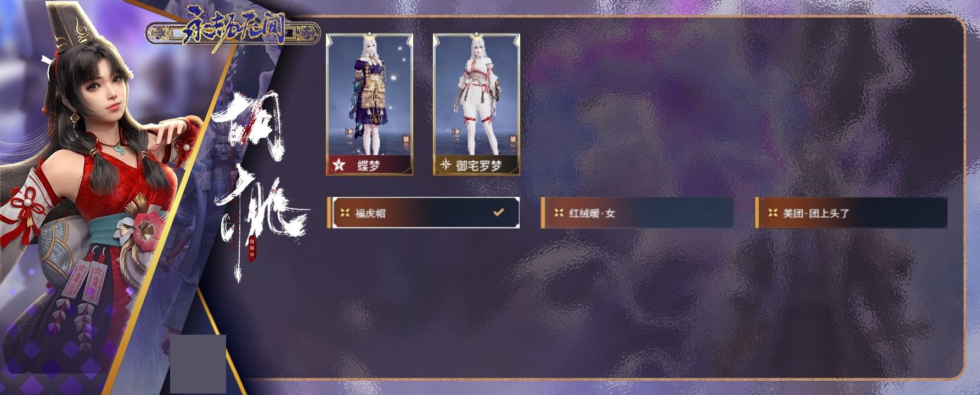Click the red star icon beside 蝶梦
Viewport: 980px width, 395px height.
pyautogui.click(x=339, y=165)
